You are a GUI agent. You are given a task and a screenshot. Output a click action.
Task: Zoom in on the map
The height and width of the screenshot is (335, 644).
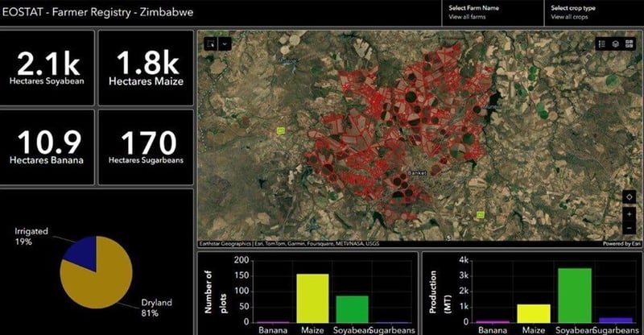[x=628, y=215]
